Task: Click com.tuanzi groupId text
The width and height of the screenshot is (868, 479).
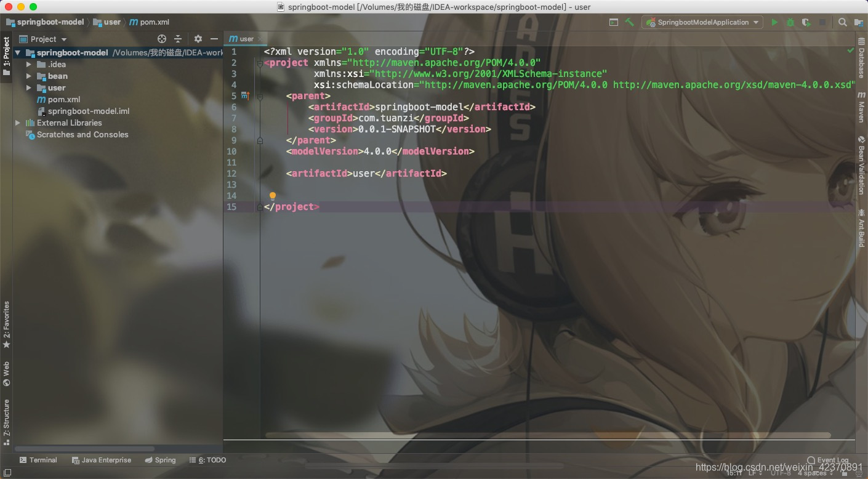Action: point(389,118)
